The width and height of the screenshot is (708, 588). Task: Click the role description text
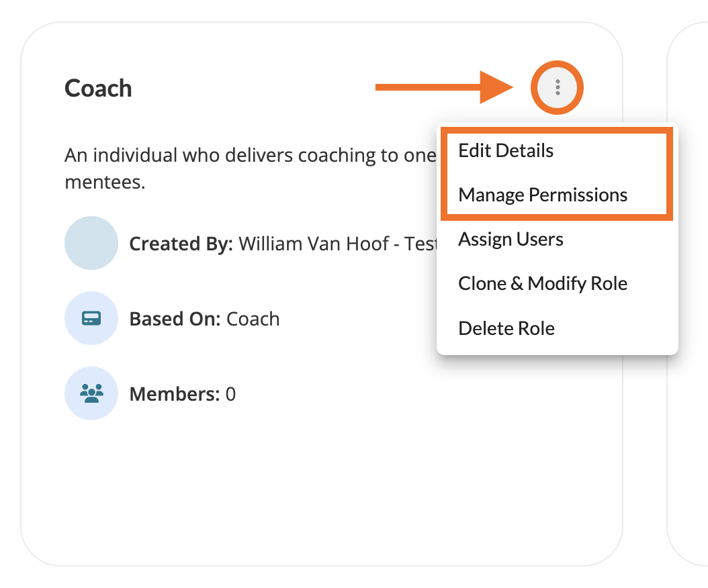(249, 156)
